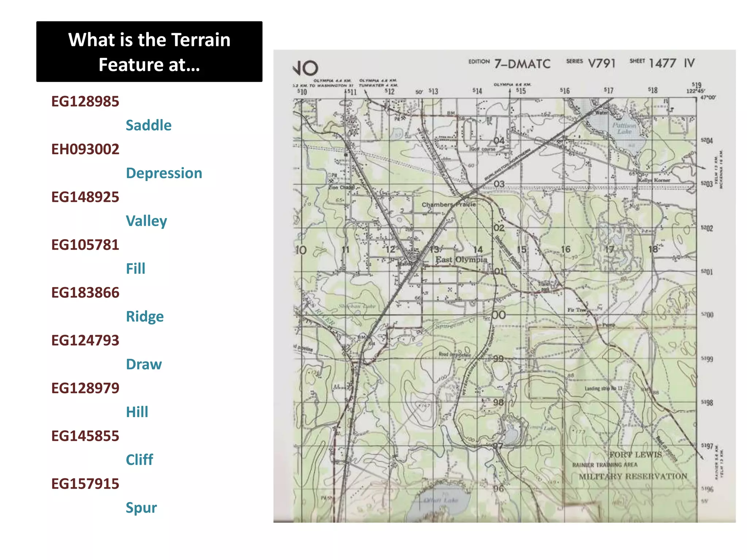Click grid coordinate EG124793
This screenshot has width=747, height=560.
pyautogui.click(x=85, y=340)
